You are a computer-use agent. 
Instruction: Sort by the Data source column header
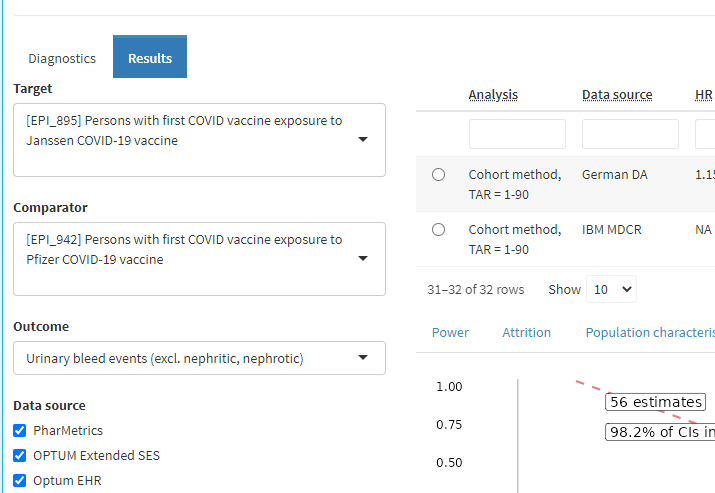[617, 95]
